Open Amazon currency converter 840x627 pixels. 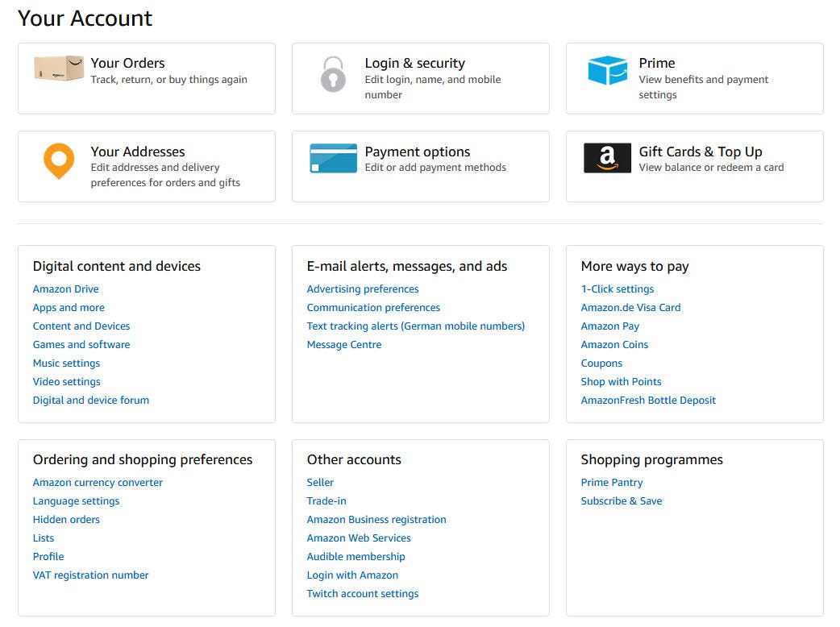98,483
